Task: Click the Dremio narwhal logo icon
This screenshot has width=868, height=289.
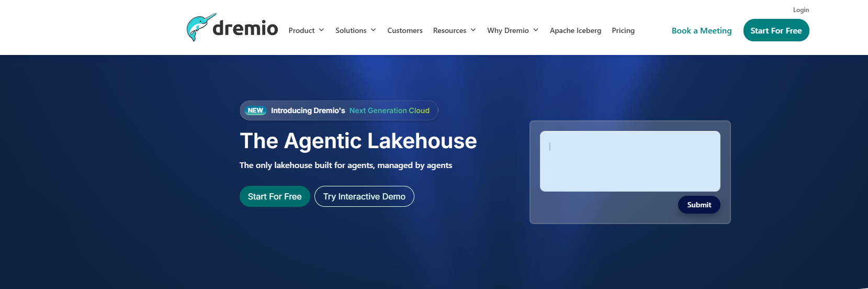Action: pos(200,28)
